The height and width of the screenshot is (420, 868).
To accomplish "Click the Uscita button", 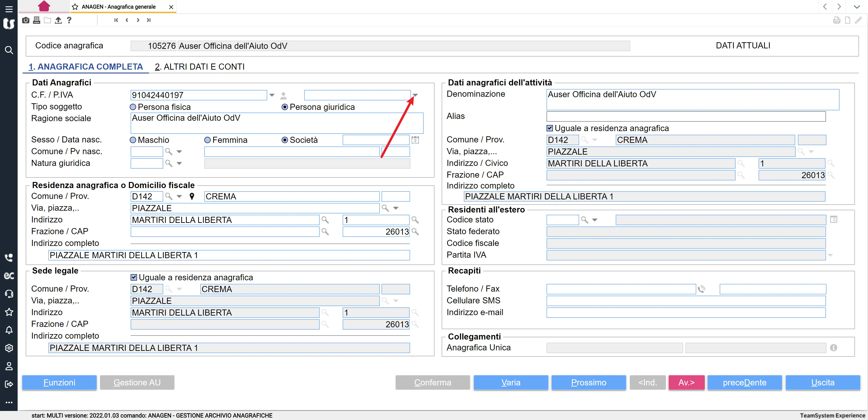I will click(823, 382).
